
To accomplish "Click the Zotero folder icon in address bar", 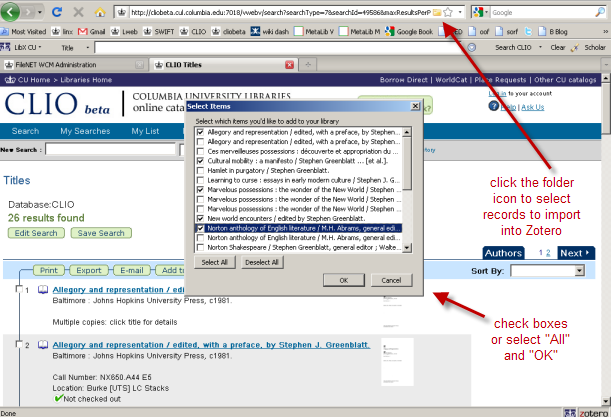I will click(x=437, y=12).
